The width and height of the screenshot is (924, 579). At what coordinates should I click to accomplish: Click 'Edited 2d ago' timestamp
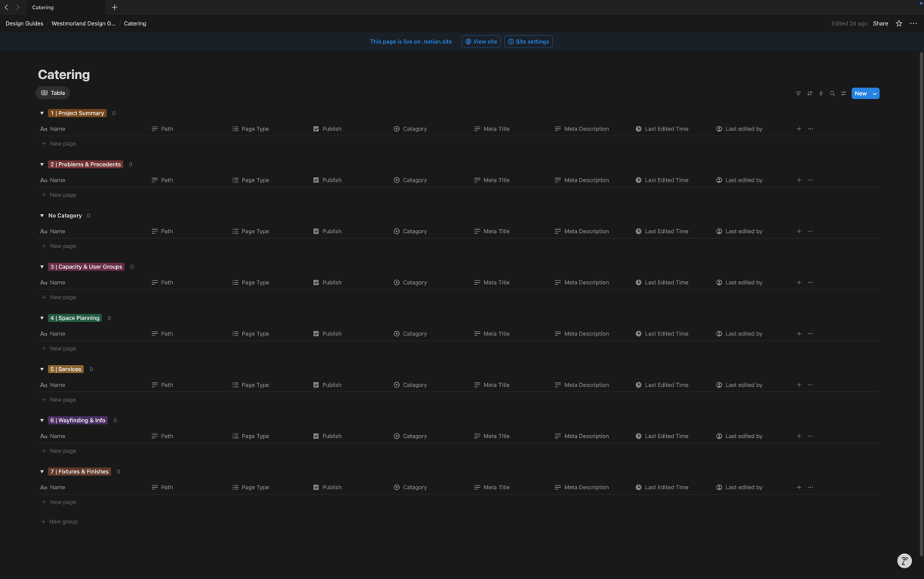849,23
